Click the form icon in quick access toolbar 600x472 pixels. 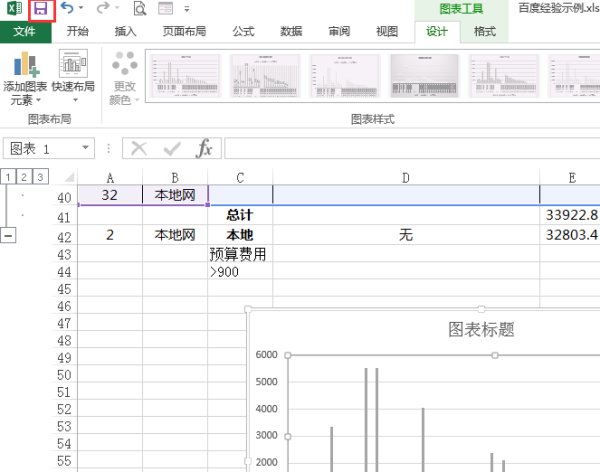click(165, 8)
